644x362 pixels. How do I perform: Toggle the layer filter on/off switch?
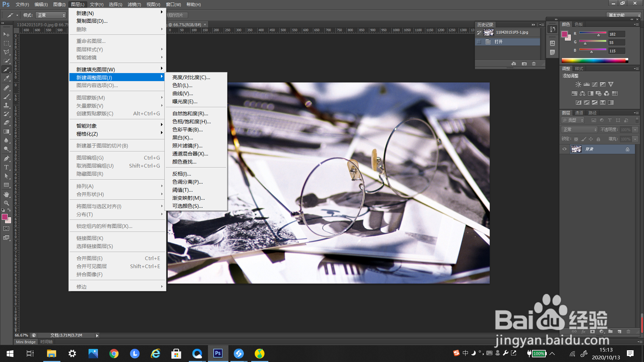[x=637, y=120]
